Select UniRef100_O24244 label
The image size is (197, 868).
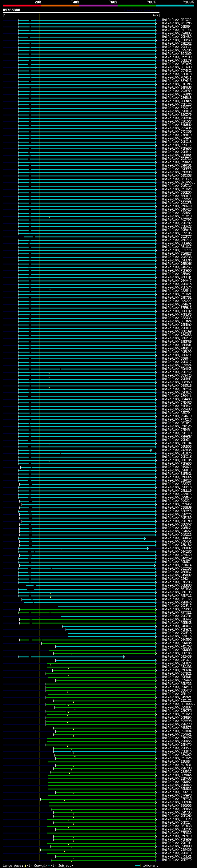point(177,579)
